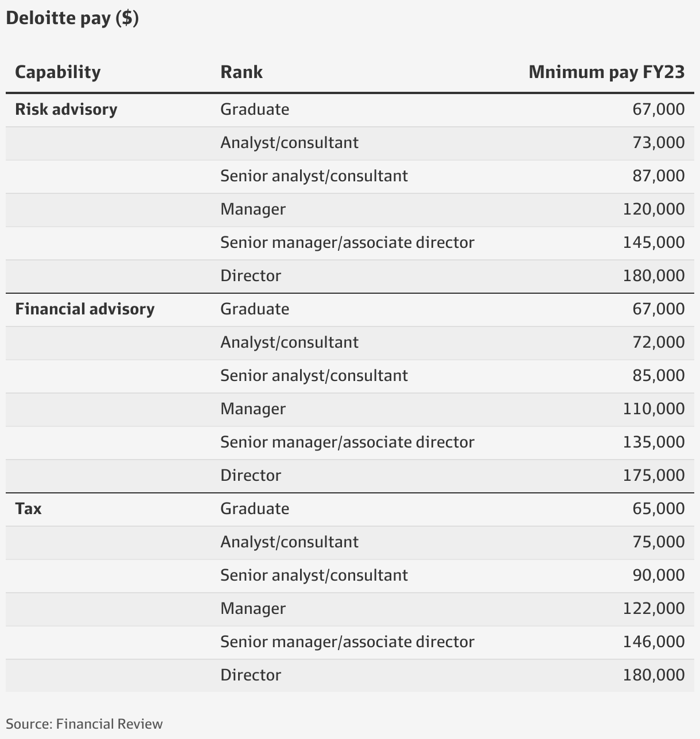The image size is (700, 739).
Task: Click Risk advisory Senior analyst/consultant pay 87,000
Action: (x=659, y=176)
